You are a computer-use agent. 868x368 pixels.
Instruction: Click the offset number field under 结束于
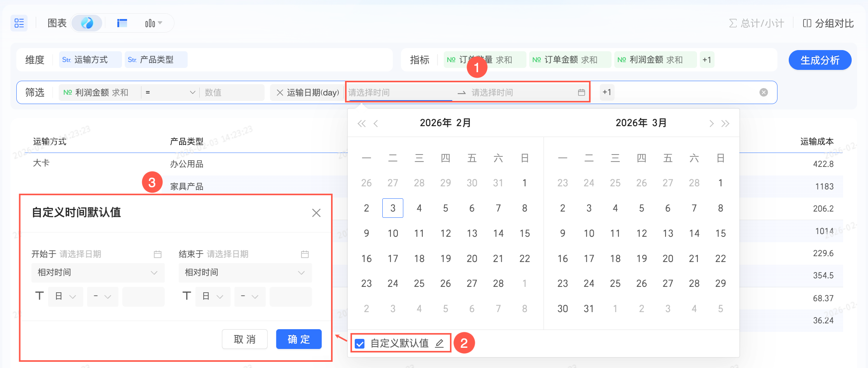pos(291,297)
